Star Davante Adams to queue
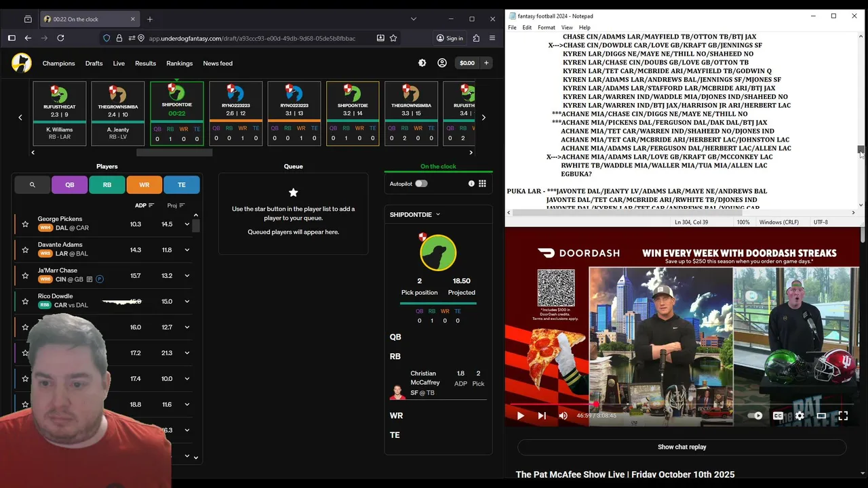Screen dimensions: 868x488 (x=25, y=249)
